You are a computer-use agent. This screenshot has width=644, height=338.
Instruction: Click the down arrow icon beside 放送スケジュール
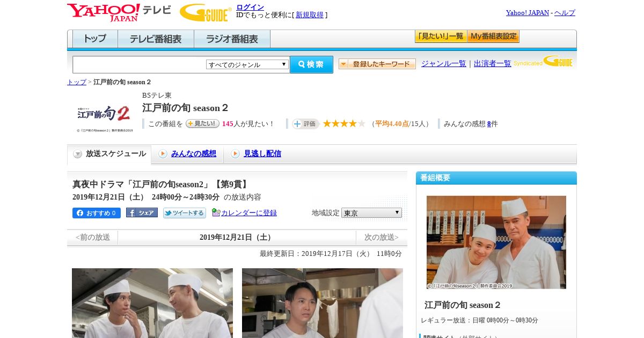coord(78,154)
